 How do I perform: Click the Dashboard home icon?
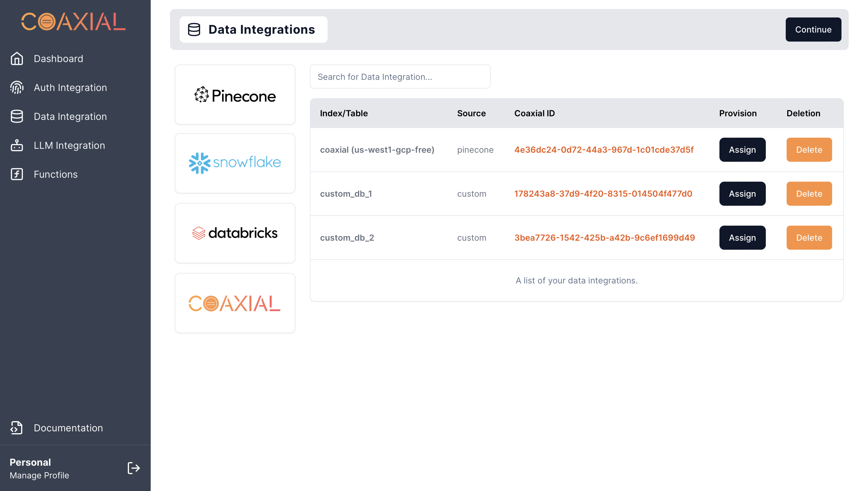17,59
